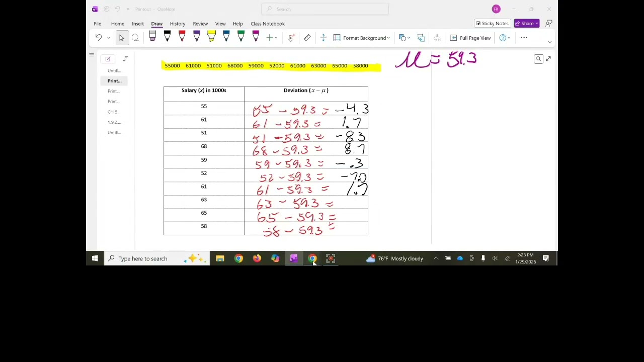Switch to the Insert tab
Screen dimensions: 644x362
point(138,24)
